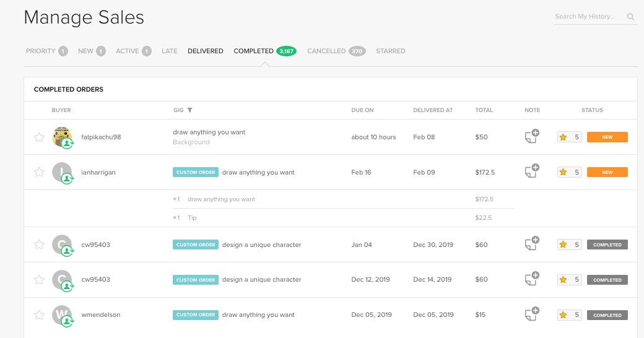Open fatpikachu98's avatar picture
The image size is (644, 338).
point(62,137)
